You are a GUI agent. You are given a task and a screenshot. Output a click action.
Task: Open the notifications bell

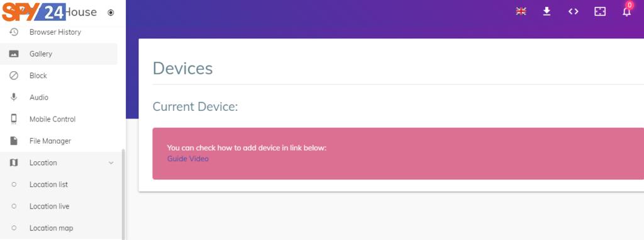pyautogui.click(x=627, y=11)
